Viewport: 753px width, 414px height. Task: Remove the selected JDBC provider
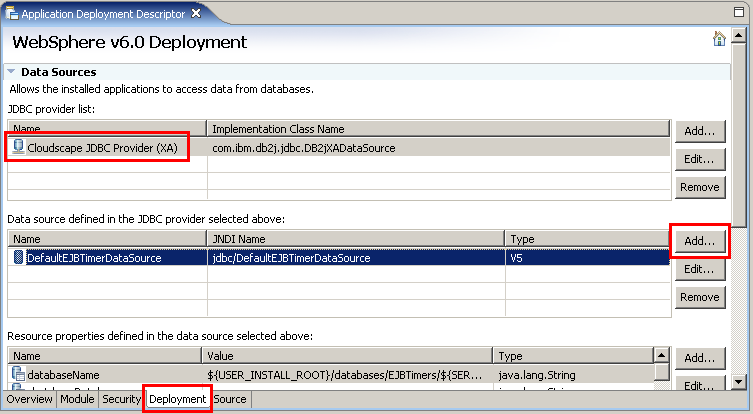point(700,187)
